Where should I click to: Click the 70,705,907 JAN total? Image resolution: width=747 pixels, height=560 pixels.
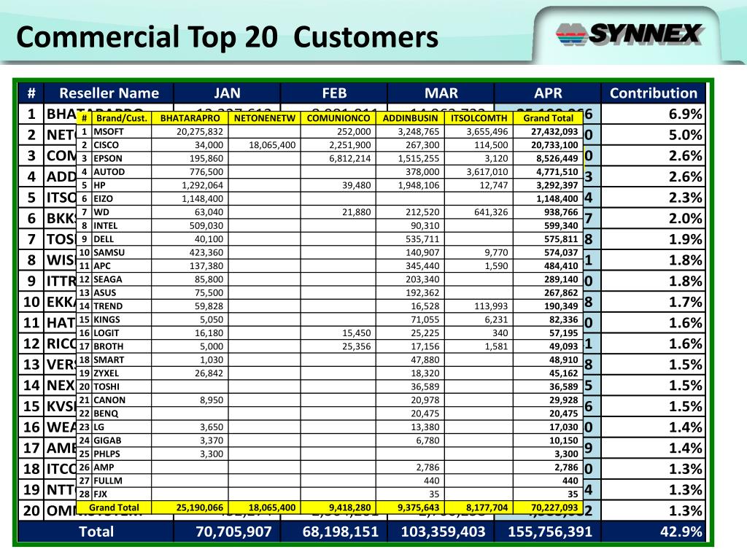coord(233,532)
